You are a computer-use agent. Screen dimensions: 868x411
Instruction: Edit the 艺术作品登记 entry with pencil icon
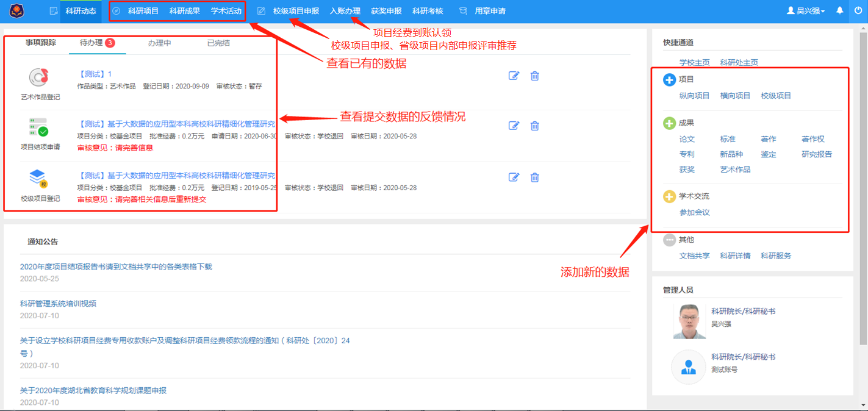click(x=514, y=76)
